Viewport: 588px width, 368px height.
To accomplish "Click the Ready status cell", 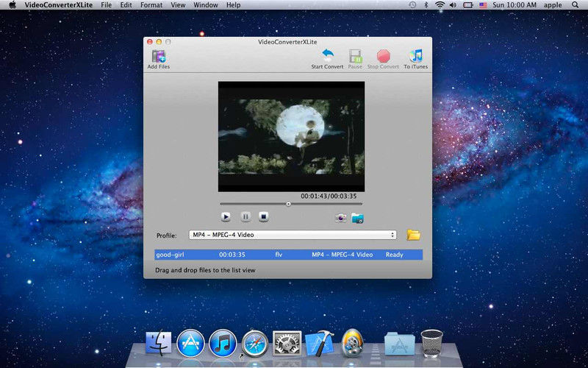I will point(395,255).
